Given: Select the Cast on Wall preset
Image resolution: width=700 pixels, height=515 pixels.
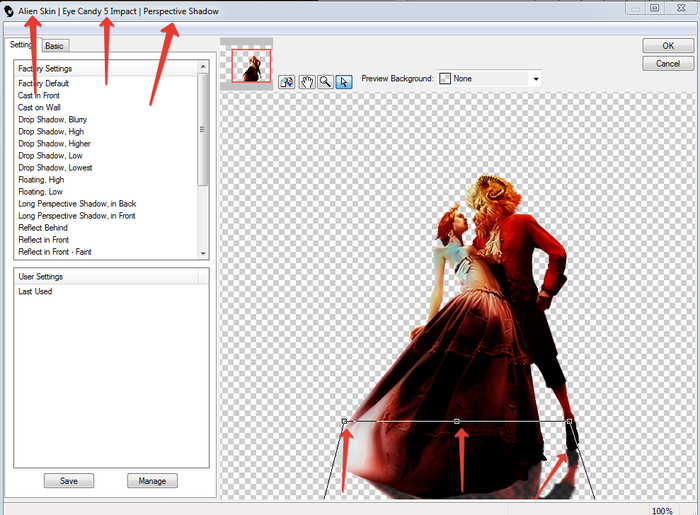Looking at the screenshot, I should [x=39, y=108].
